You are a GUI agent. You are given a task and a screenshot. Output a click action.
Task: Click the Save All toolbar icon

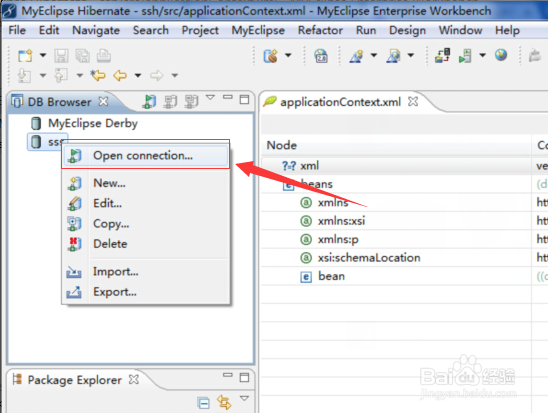(82, 56)
